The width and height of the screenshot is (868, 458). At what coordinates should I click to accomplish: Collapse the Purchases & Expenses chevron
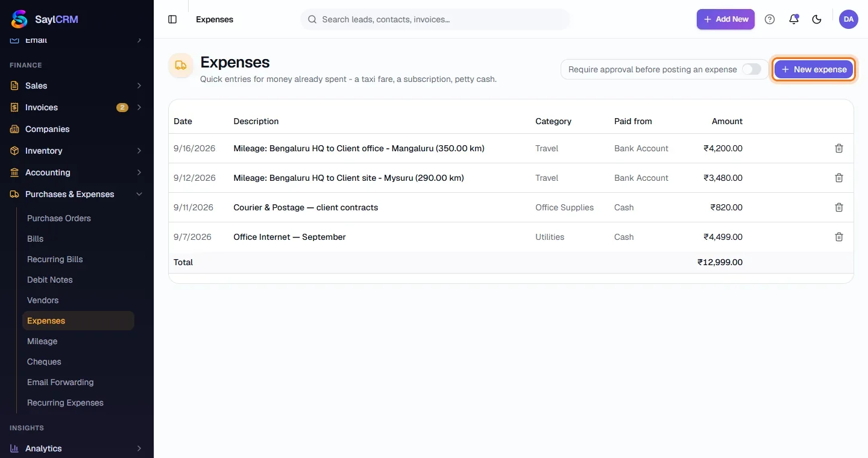(x=139, y=194)
